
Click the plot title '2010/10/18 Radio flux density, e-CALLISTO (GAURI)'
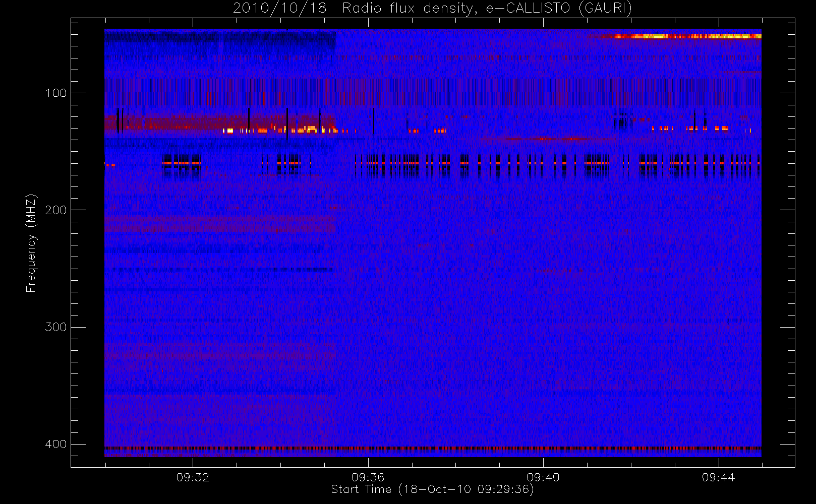(432, 9)
